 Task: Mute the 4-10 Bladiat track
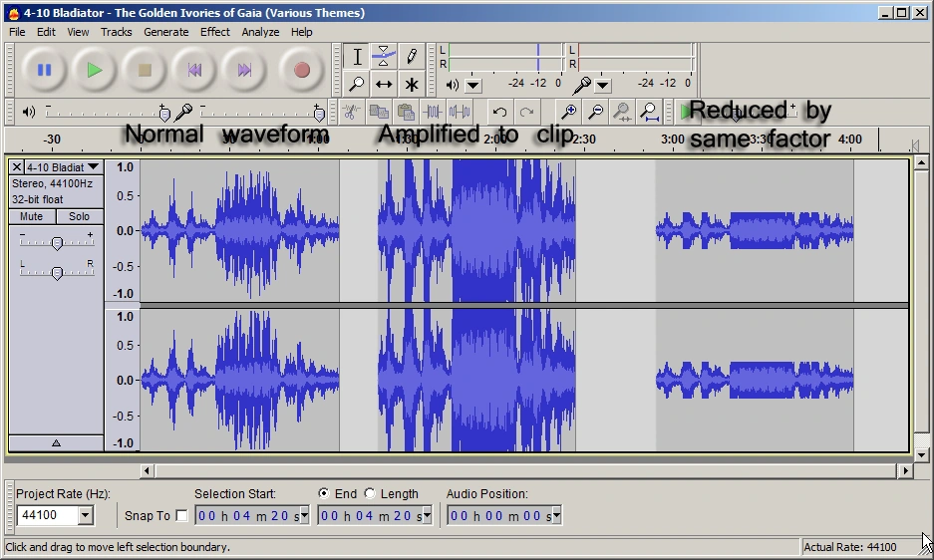coord(32,216)
